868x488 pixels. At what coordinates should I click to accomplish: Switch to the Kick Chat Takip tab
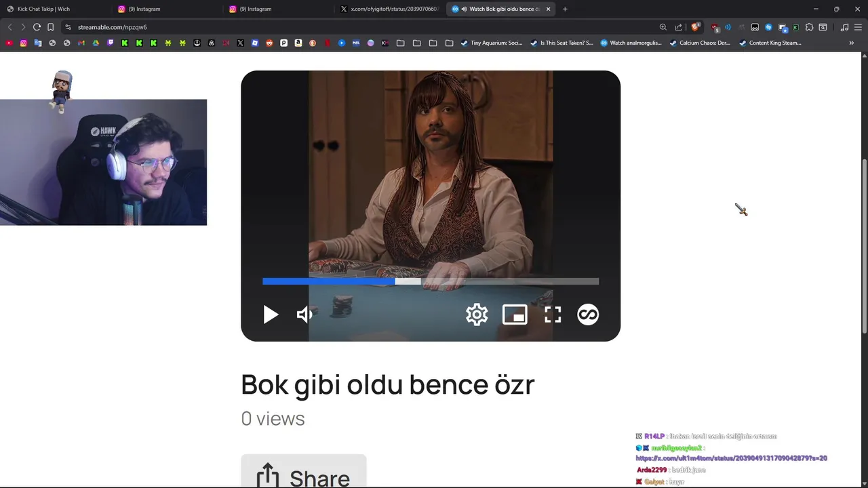tap(56, 9)
